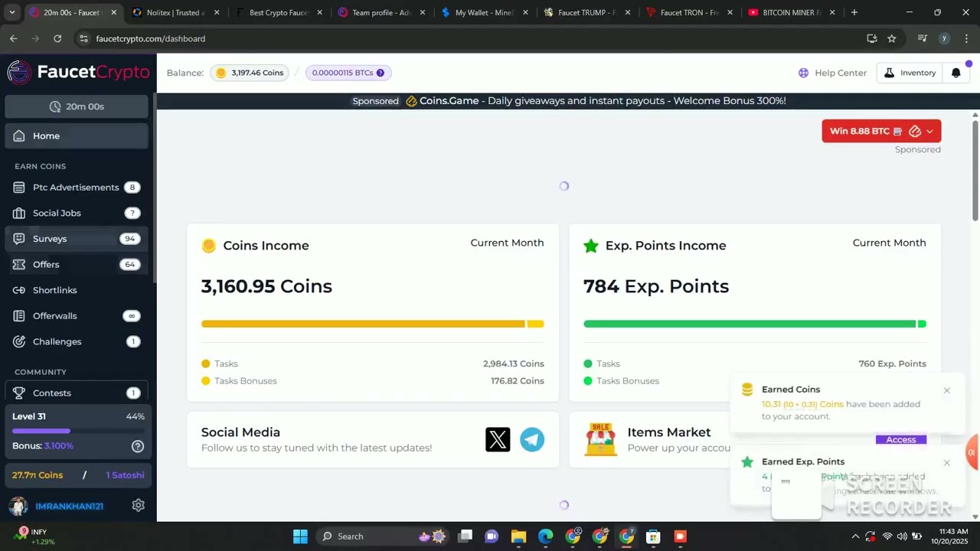Open account settings gear icon
Screen dimensions: 980x551
[x=138, y=505]
